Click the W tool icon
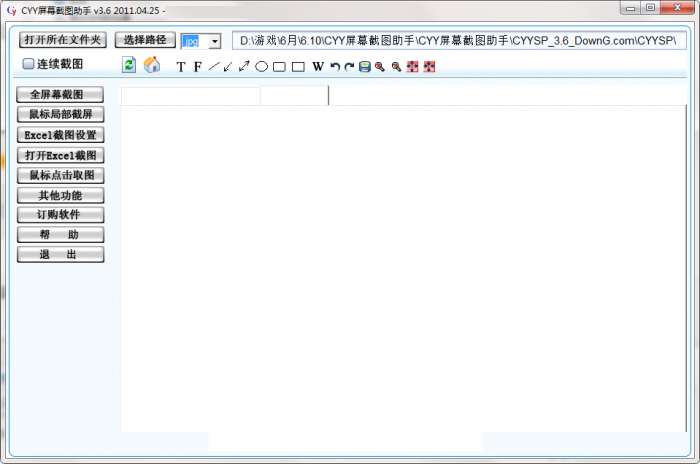Screen dimensions: 700x464 pos(318,67)
